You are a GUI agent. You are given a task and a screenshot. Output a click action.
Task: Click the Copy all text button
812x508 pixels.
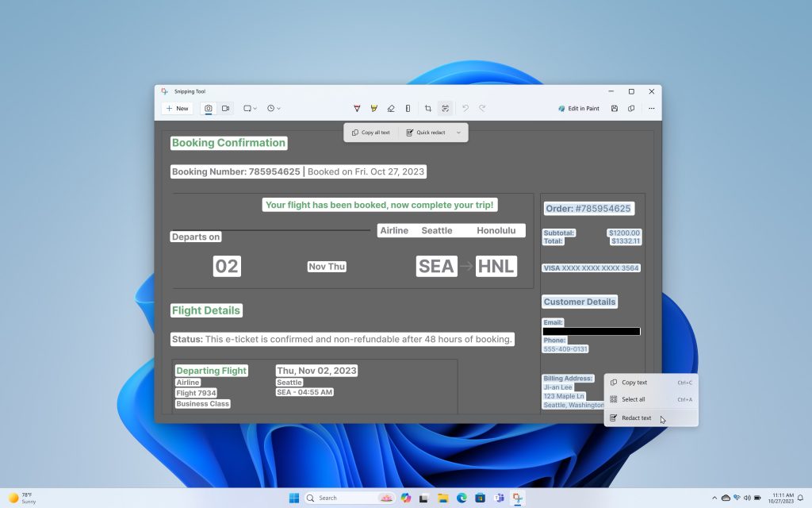pyautogui.click(x=371, y=133)
